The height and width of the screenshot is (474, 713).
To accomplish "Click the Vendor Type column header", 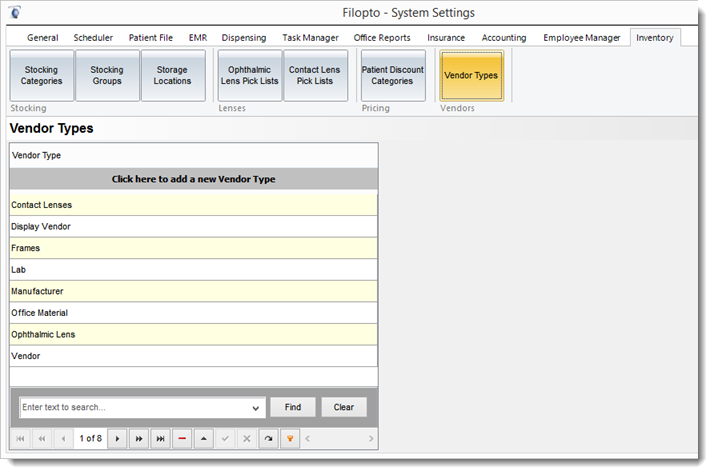I will [194, 156].
